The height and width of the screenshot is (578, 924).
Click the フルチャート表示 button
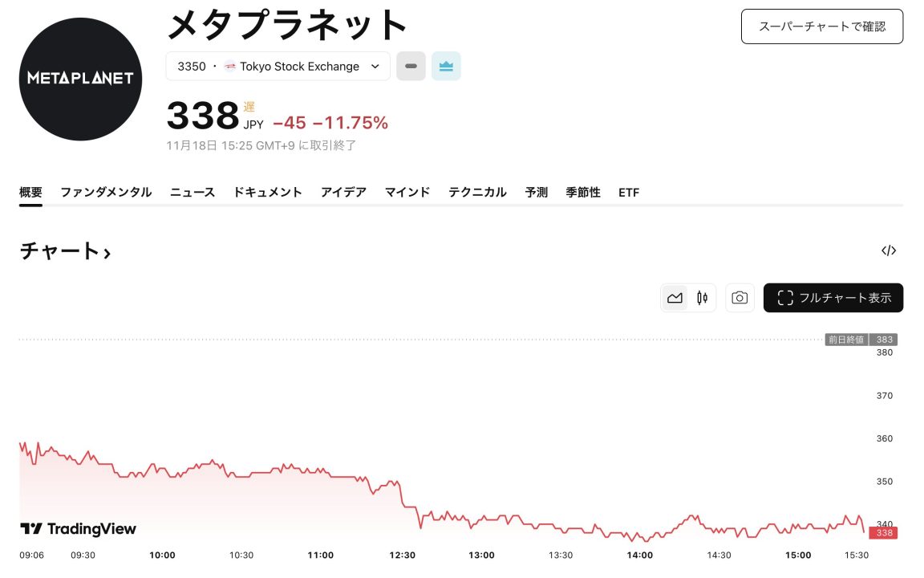coord(833,298)
